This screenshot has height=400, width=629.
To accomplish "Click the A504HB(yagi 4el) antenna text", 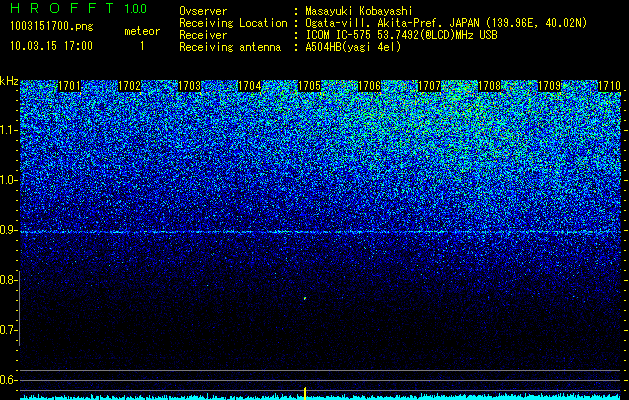I will 353,47.
